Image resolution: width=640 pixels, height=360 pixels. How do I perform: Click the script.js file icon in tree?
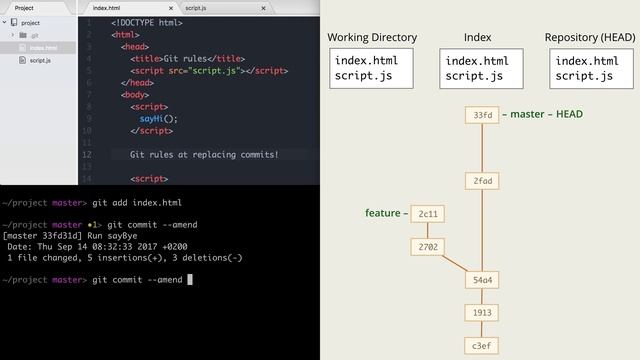(x=22, y=60)
